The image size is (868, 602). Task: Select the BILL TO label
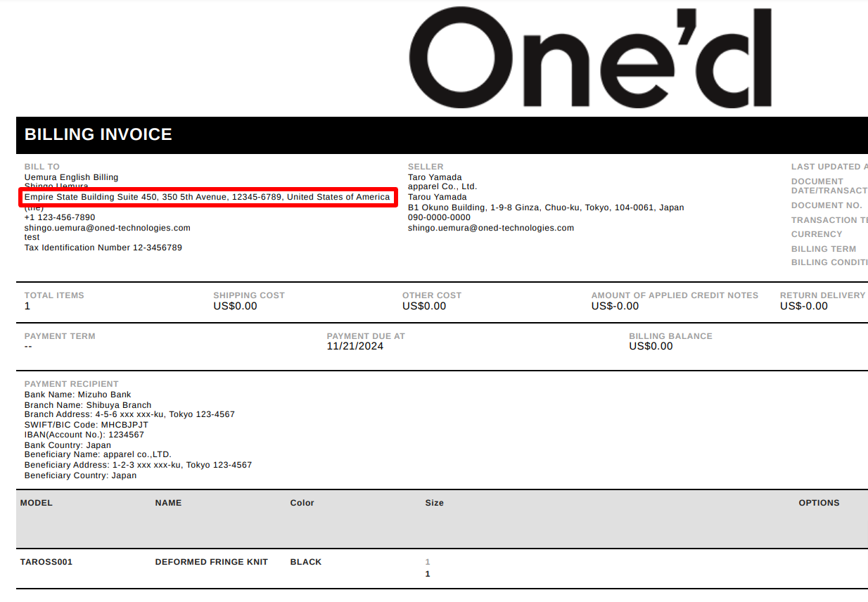(42, 167)
